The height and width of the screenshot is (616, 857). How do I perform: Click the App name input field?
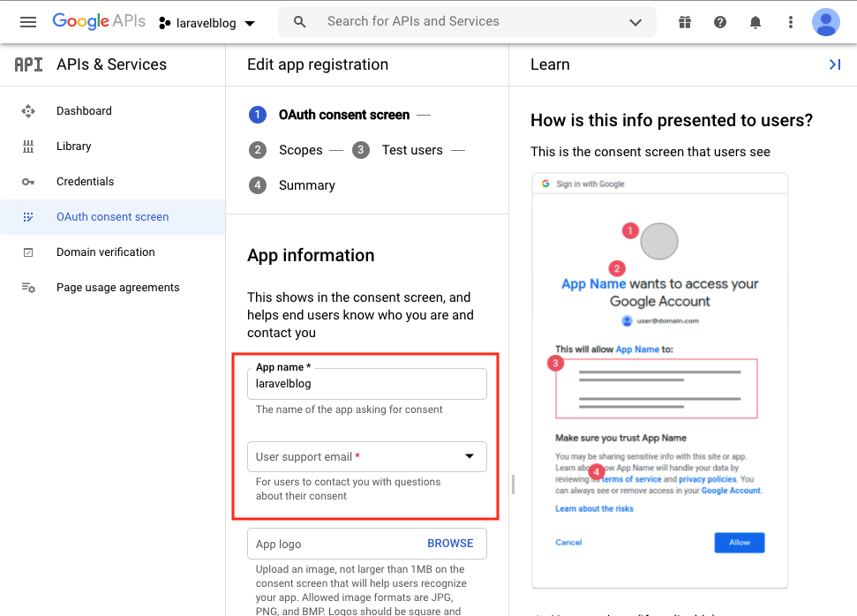(367, 384)
